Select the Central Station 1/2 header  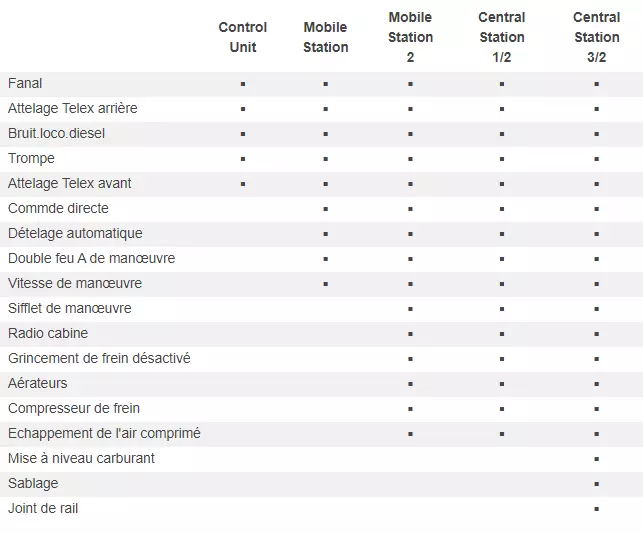(x=502, y=37)
